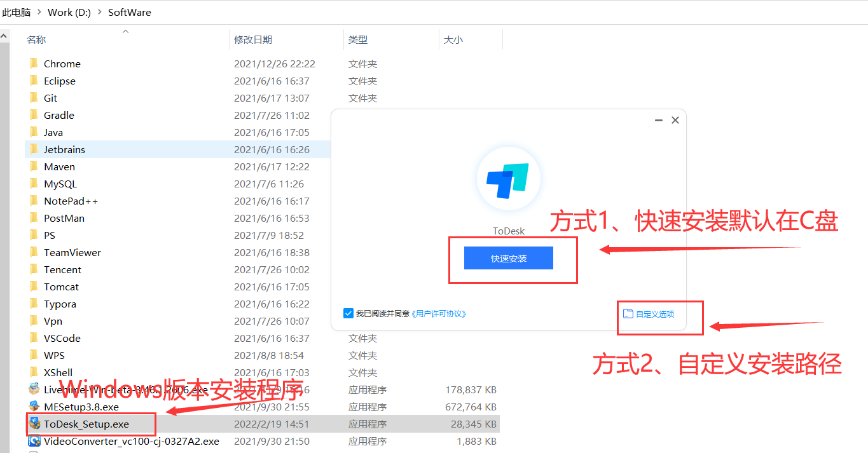Select the Typora folder icon
This screenshot has height=453, width=868.
pos(34,304)
